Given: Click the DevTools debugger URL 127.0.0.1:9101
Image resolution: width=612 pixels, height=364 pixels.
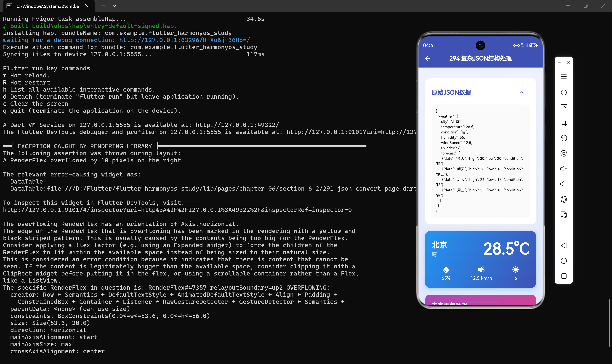Looking at the screenshot, I should (x=351, y=132).
